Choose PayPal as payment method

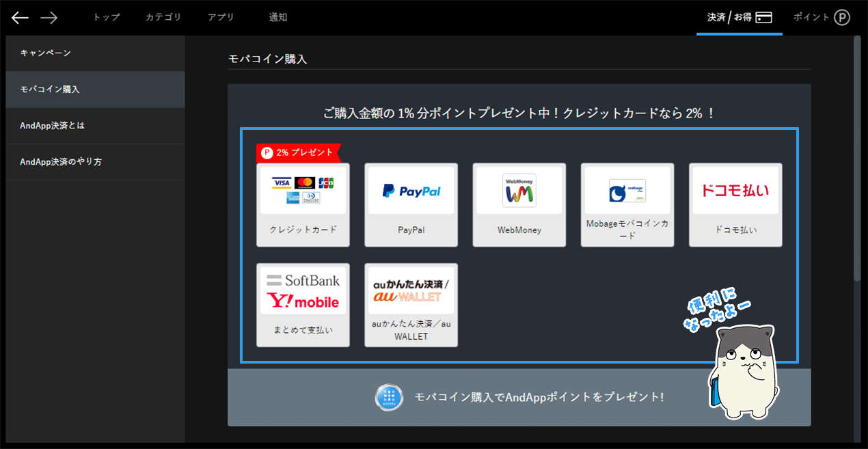[x=411, y=204]
